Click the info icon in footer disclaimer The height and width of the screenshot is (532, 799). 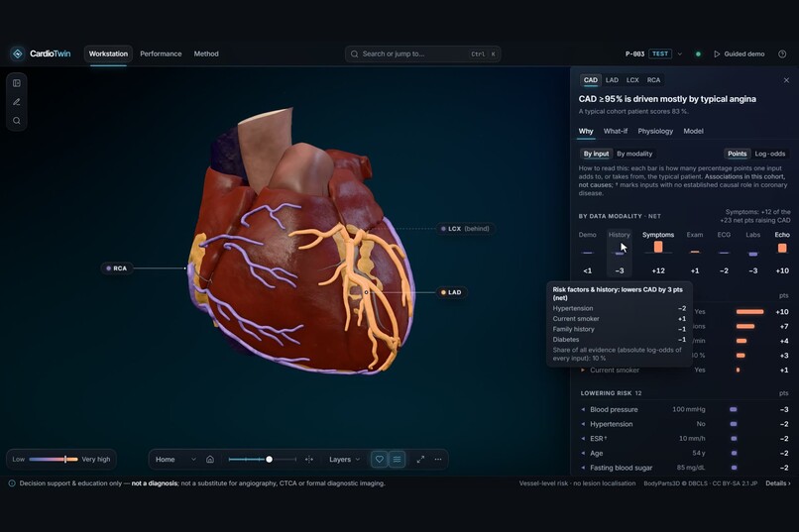12,483
